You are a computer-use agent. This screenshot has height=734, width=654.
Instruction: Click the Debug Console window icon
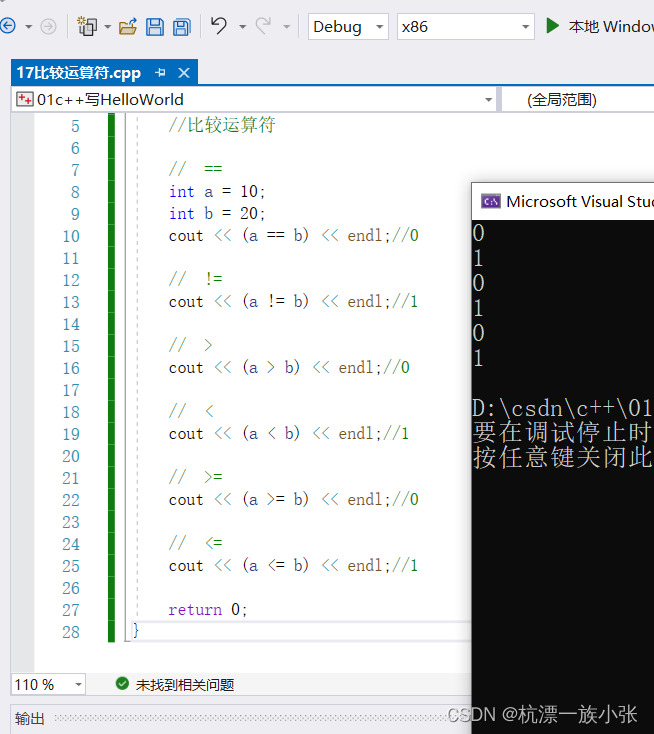(491, 201)
